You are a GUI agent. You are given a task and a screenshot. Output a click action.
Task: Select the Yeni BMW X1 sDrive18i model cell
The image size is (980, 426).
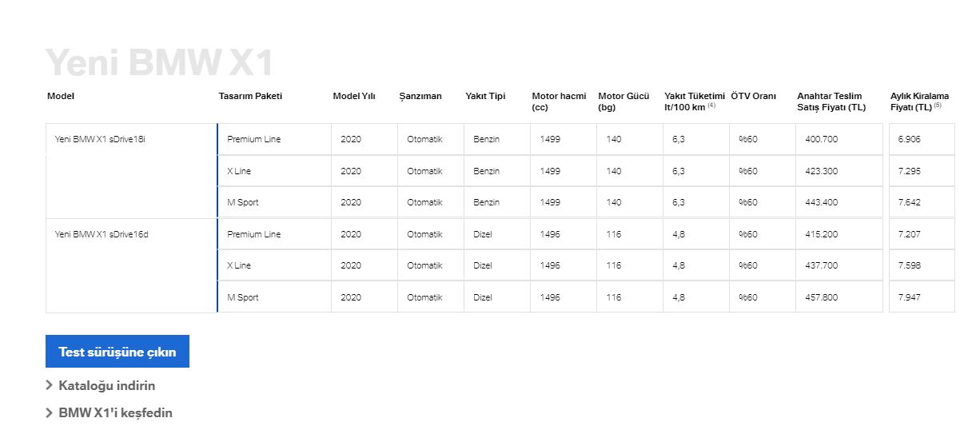click(131, 171)
